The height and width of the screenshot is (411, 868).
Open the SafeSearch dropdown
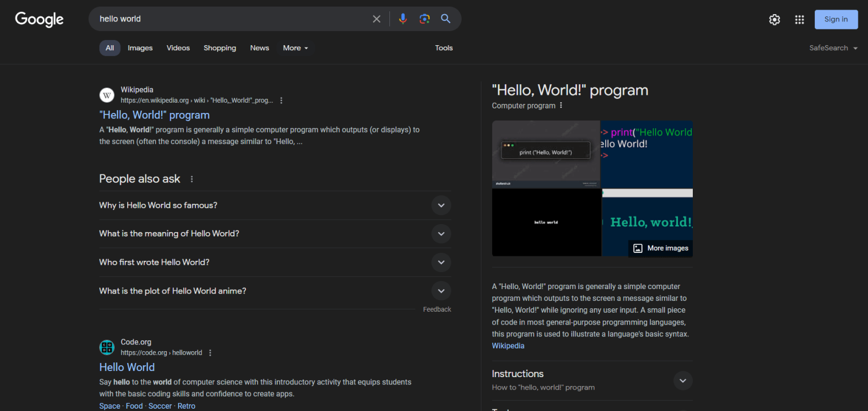833,48
